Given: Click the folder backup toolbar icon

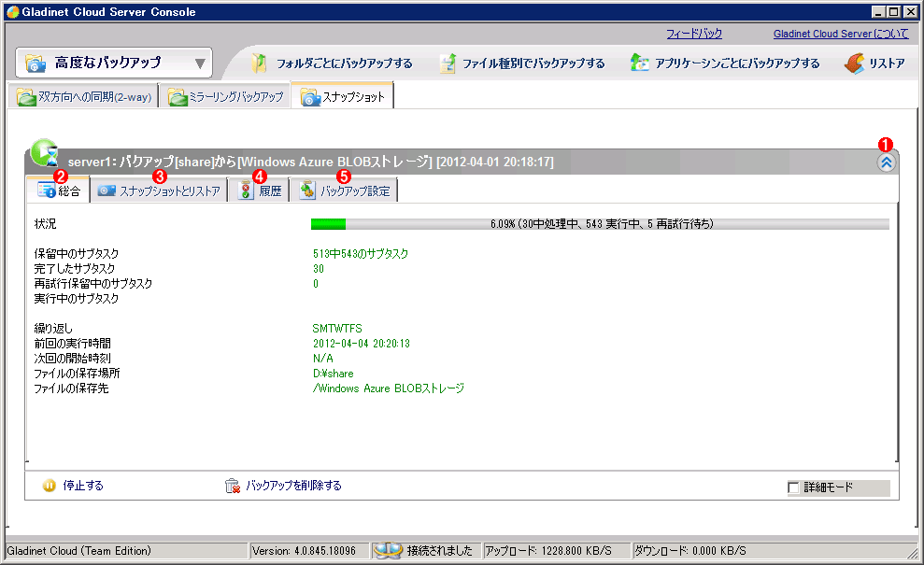Looking at the screenshot, I should (x=259, y=64).
